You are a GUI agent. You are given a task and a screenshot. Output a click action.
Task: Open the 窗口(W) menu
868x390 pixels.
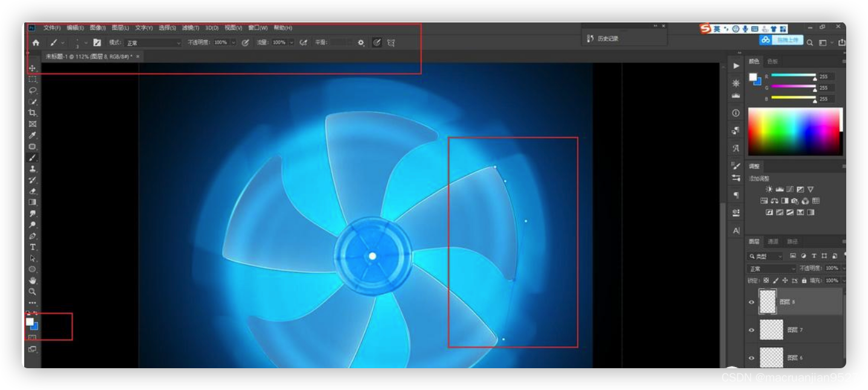(258, 28)
